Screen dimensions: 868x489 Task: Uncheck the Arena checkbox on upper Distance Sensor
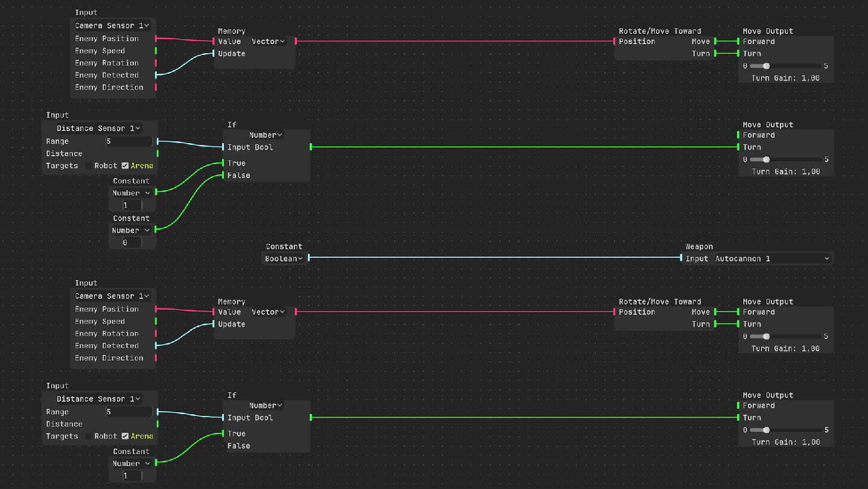[x=125, y=165]
